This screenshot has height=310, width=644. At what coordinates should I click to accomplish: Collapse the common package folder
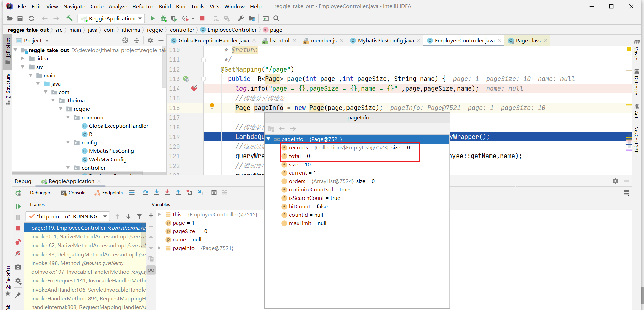[x=68, y=117]
